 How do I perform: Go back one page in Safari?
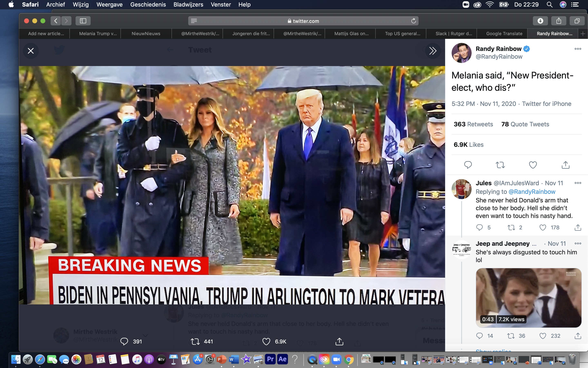tap(56, 21)
